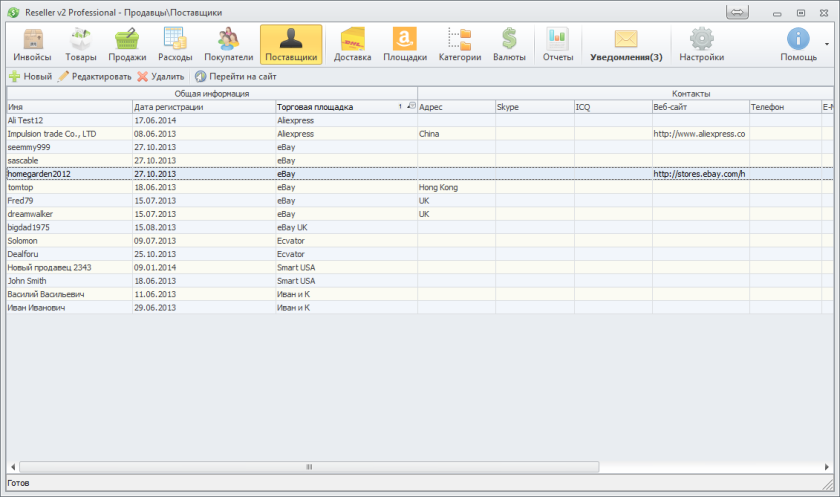Go to Продажи (Sales) basket icon
Screen dimensions: 840x497
[127, 45]
